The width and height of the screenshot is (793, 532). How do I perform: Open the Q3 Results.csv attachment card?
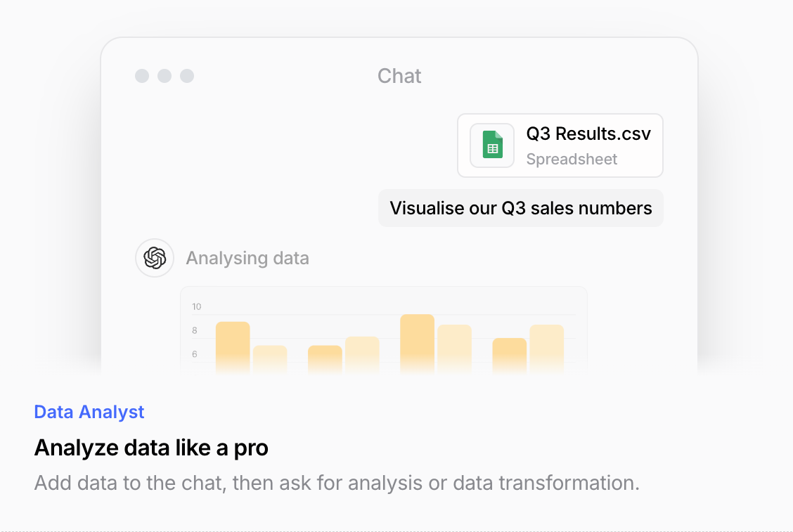[x=560, y=145]
